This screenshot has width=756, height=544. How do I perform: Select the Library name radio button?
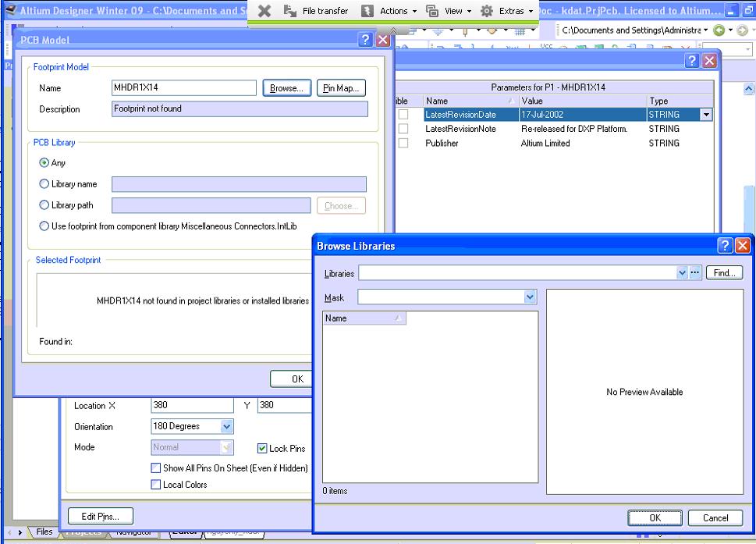click(44, 183)
